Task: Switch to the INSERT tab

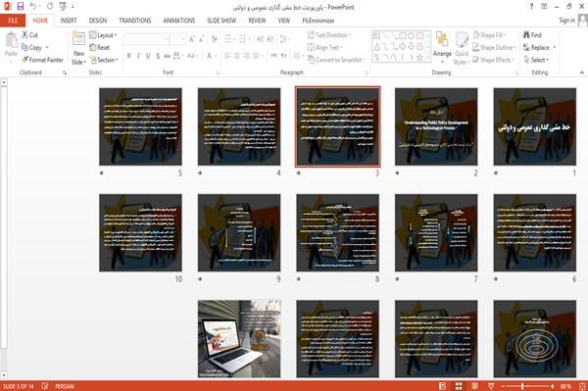Action: point(69,21)
